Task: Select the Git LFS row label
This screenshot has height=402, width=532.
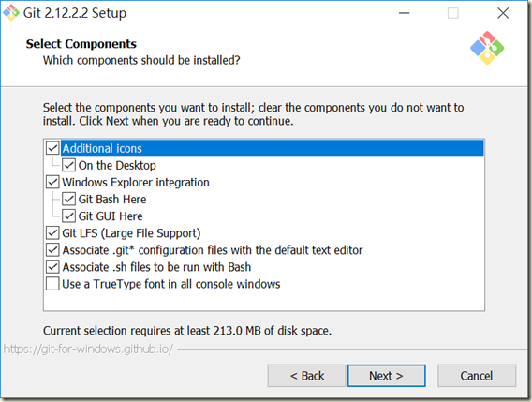Action: 131,233
